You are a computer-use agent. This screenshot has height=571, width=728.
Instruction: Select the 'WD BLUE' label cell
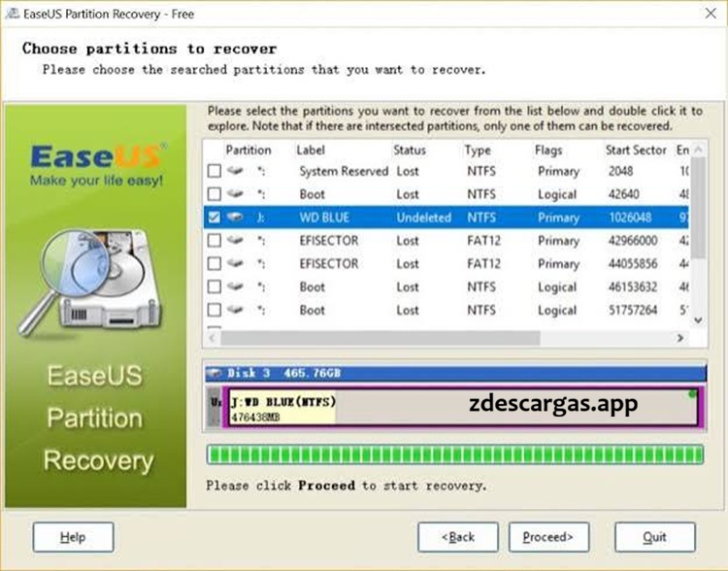click(x=324, y=217)
